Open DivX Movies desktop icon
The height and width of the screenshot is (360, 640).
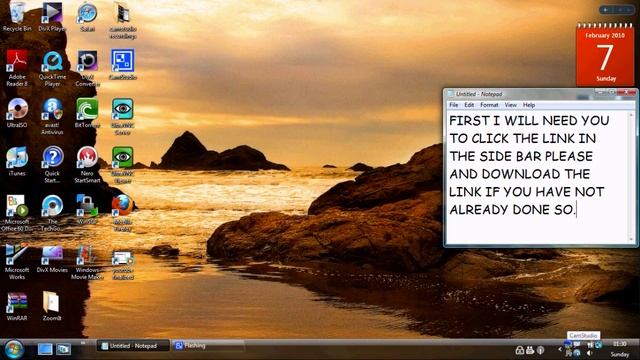point(52,258)
